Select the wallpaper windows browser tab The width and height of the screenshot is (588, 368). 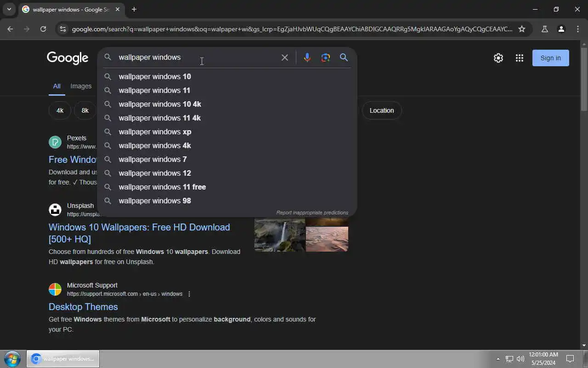(72, 9)
